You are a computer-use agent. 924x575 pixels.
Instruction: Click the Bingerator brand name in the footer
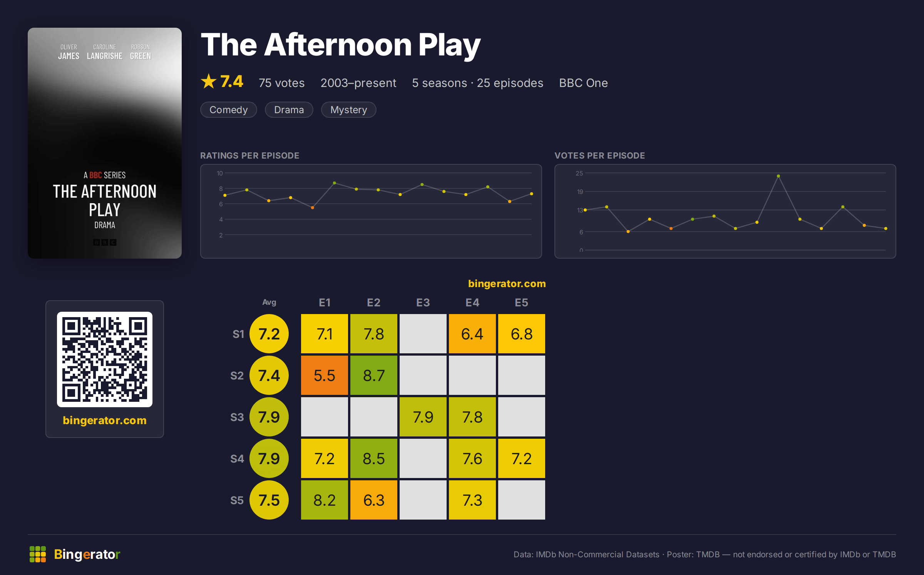click(x=87, y=554)
